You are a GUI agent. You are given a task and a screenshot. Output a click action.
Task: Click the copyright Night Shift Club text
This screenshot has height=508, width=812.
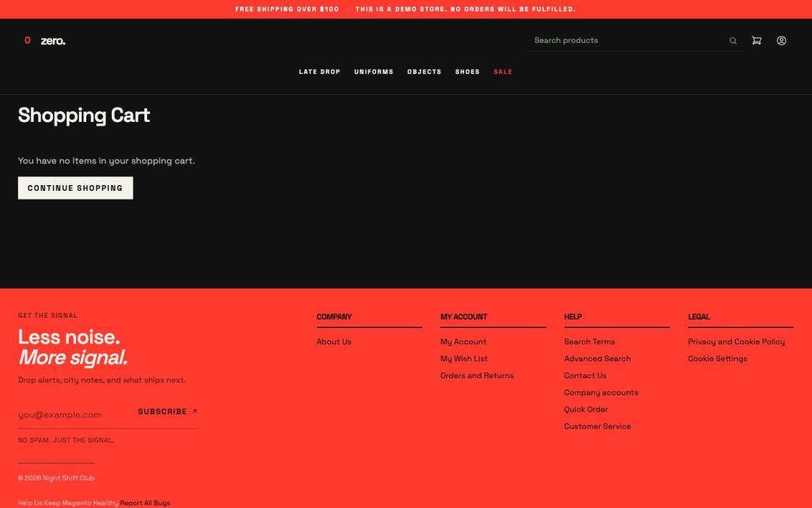click(56, 478)
